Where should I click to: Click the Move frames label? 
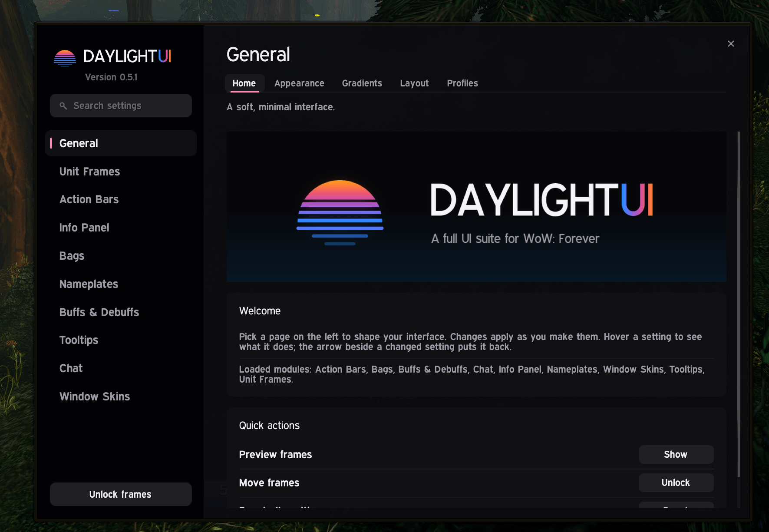tap(269, 483)
